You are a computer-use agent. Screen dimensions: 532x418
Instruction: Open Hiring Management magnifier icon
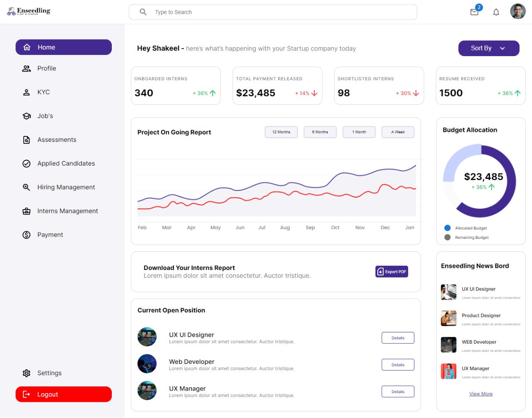pos(27,187)
